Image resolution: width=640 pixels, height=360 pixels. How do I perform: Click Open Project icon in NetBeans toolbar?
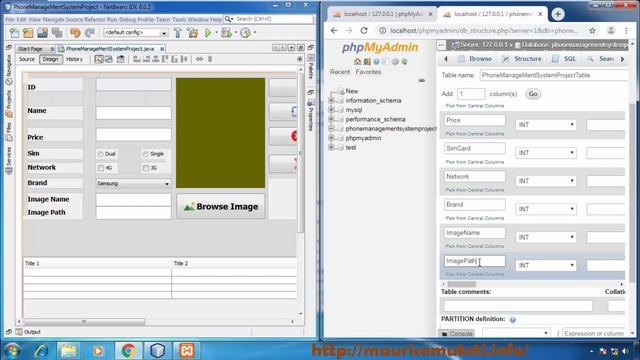42,33
